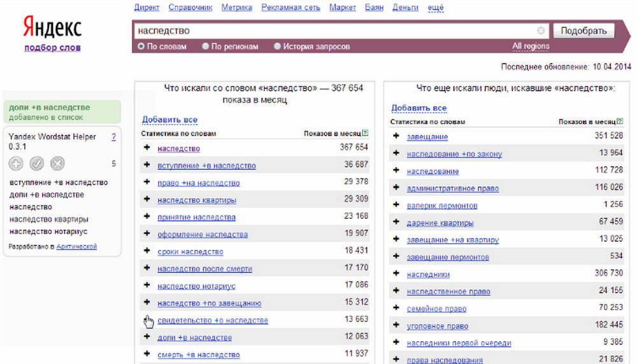Add 'семейное право' via plus icon
The width and height of the screenshot is (637, 364).
click(396, 307)
